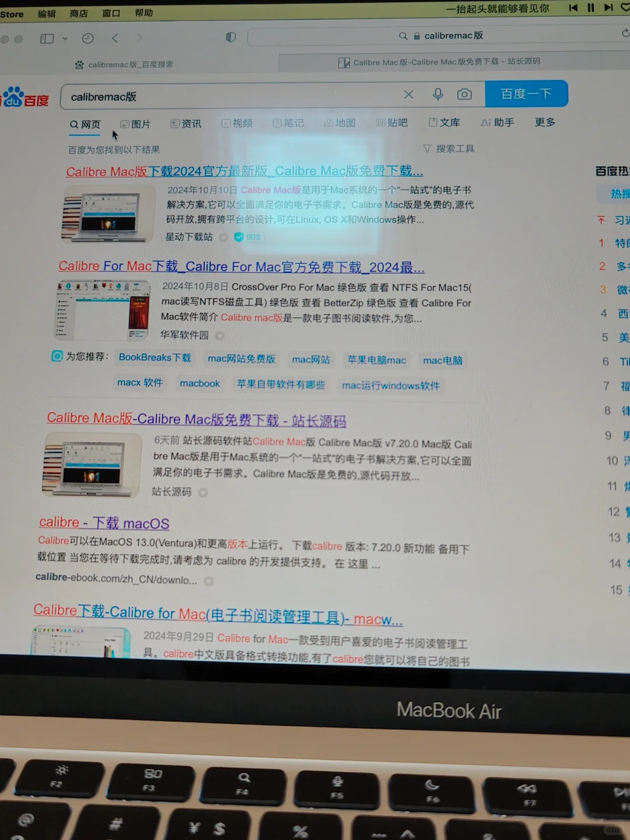Skip to next track in menu bar
The height and width of the screenshot is (840, 630).
(x=608, y=7)
